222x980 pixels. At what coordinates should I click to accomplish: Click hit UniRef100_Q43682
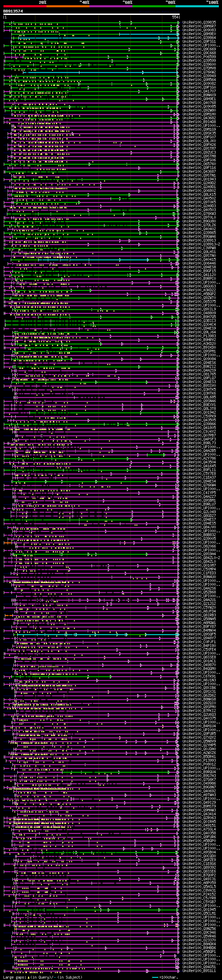[x=199, y=118]
